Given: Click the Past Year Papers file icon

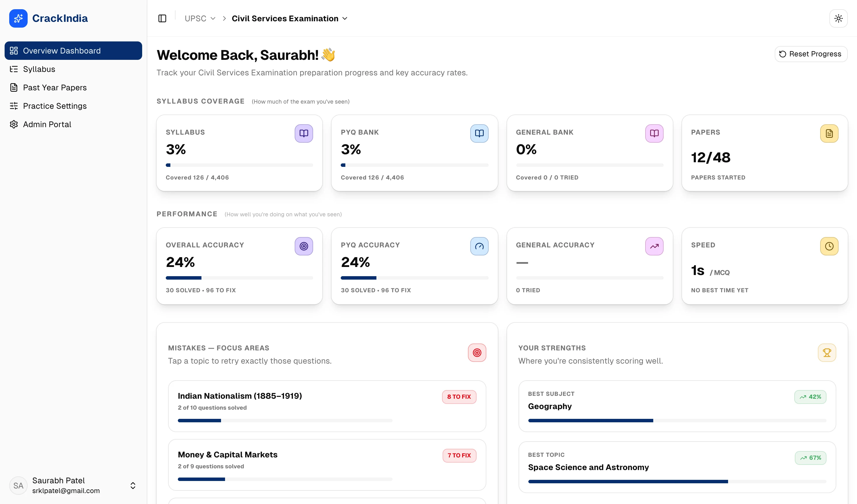Looking at the screenshot, I should click(x=14, y=87).
